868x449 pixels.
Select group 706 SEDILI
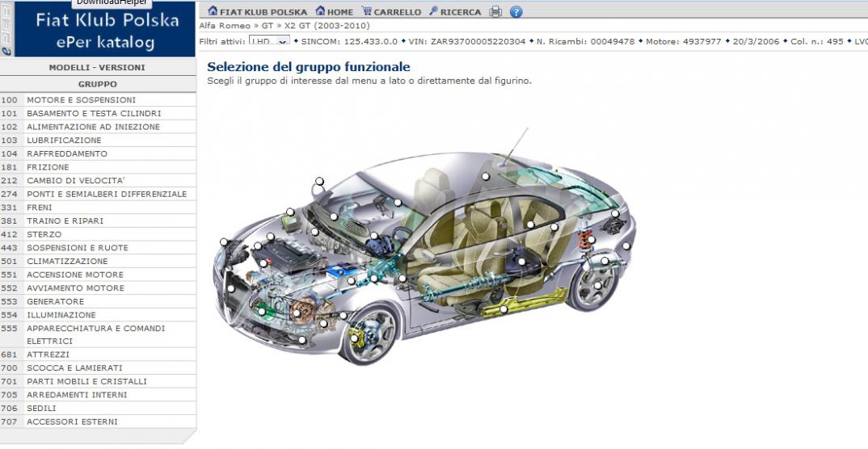98,408
